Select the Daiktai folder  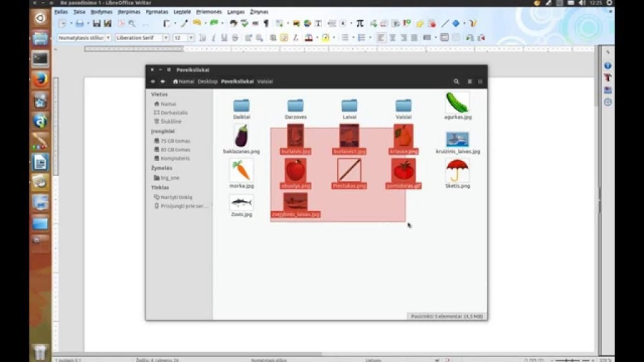pyautogui.click(x=241, y=108)
